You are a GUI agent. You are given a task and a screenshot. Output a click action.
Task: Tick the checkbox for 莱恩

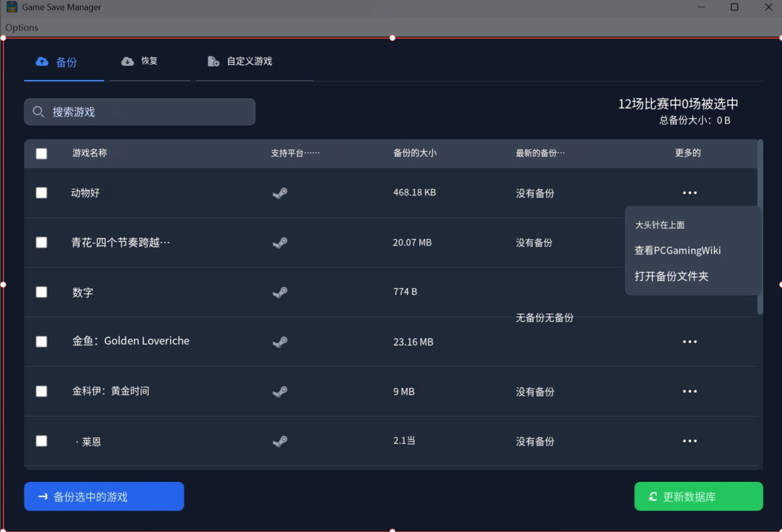42,441
